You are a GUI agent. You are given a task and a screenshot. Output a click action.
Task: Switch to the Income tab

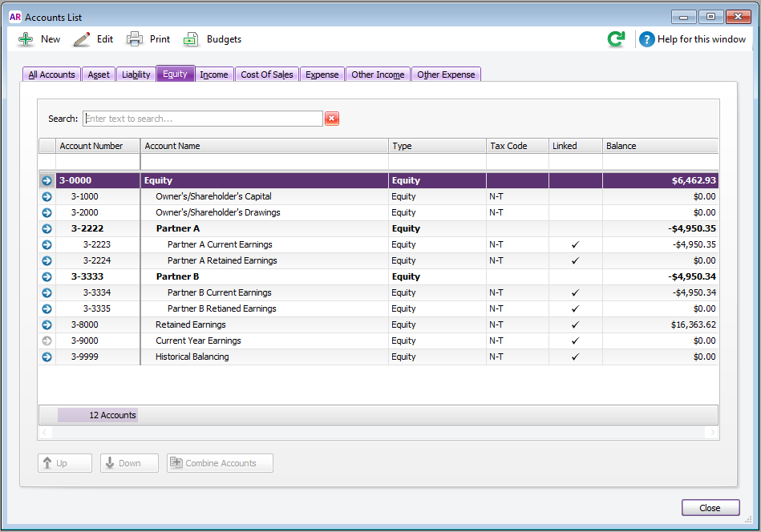[x=214, y=75]
